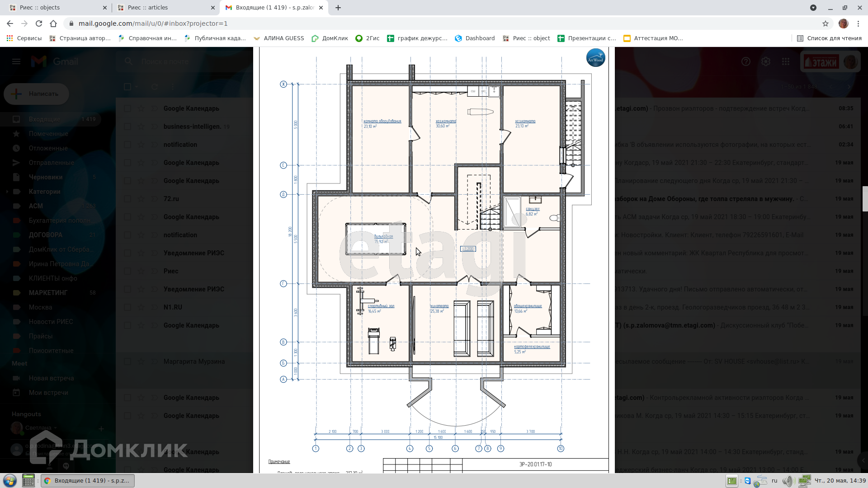Open the Отправленные sent folder
The width and height of the screenshot is (868, 488).
(x=51, y=163)
